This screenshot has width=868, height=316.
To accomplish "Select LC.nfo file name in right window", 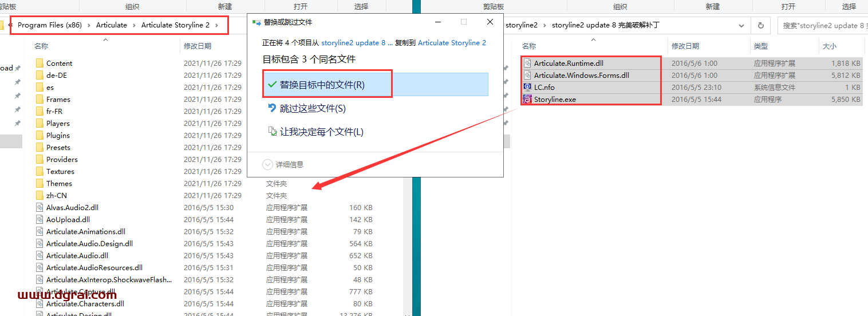I will [x=545, y=87].
